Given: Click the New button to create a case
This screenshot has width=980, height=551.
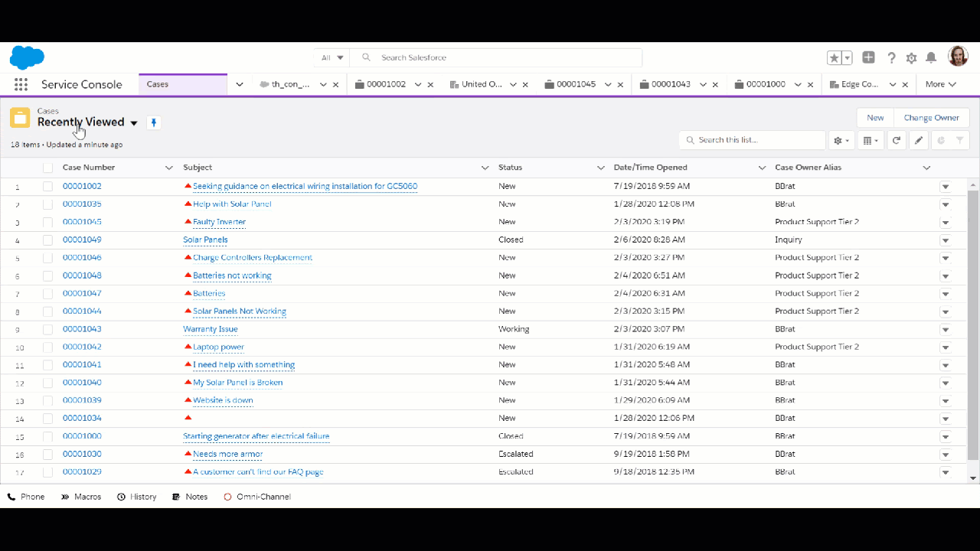Looking at the screenshot, I should point(875,117).
